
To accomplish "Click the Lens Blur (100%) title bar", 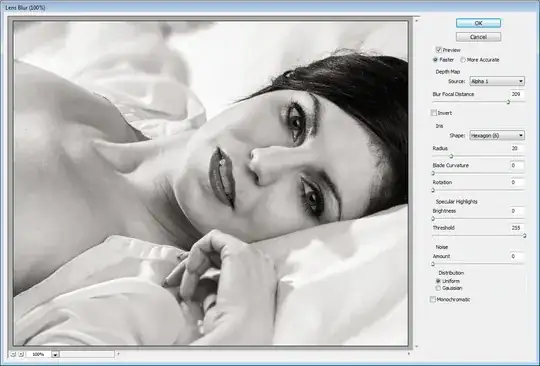I will coord(270,7).
